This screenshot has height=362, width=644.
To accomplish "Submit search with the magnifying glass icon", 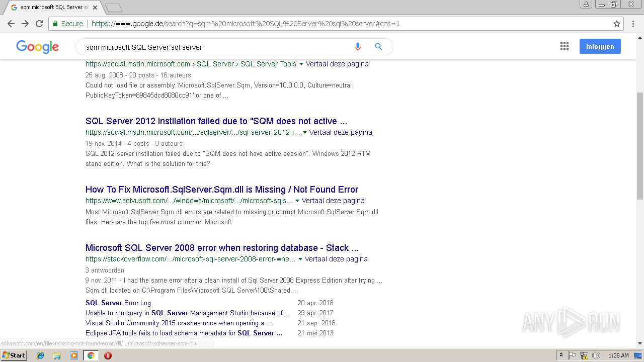I will click(x=379, y=47).
